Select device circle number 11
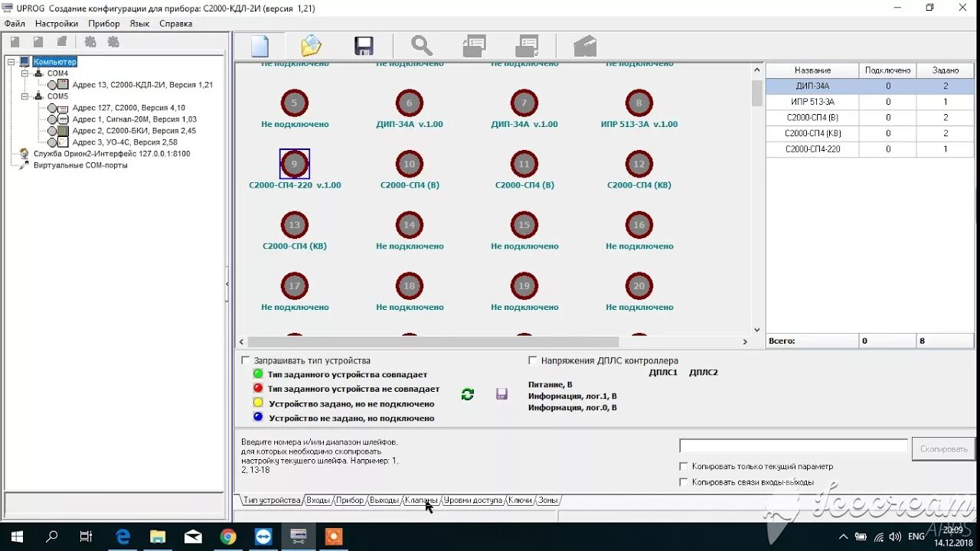The image size is (980, 551). [x=524, y=164]
